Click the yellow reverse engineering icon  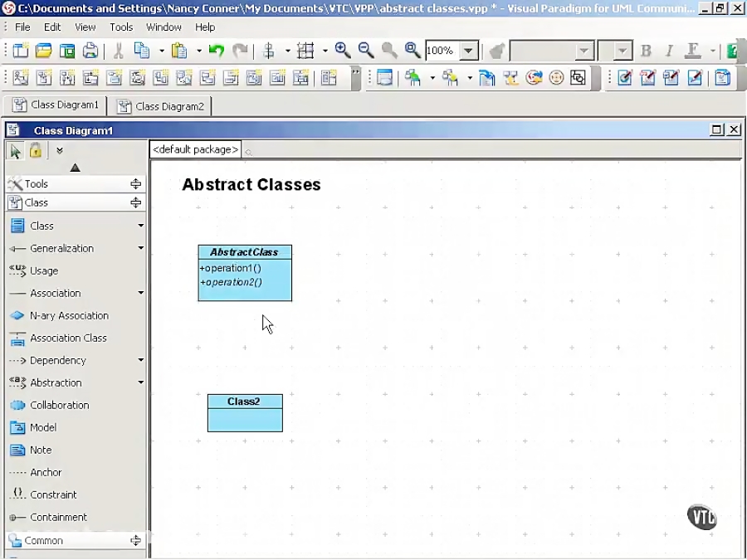[x=450, y=78]
